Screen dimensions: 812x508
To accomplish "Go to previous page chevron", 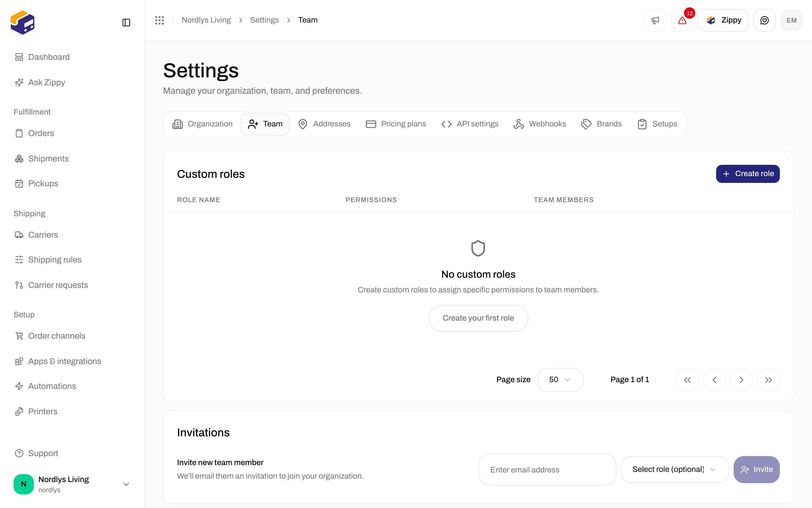I will [x=714, y=380].
